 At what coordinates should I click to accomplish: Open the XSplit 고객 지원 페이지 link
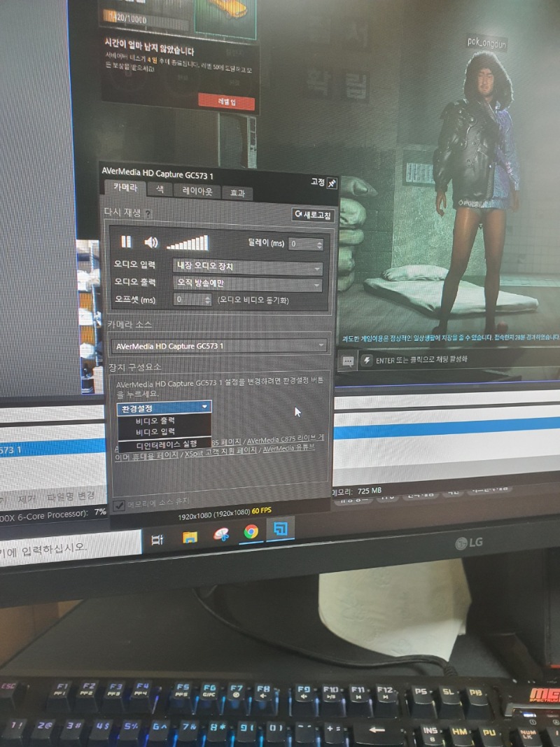pyautogui.click(x=220, y=450)
